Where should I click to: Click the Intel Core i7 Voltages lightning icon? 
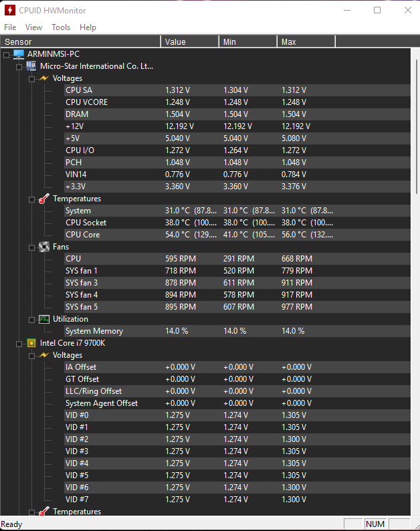point(44,355)
